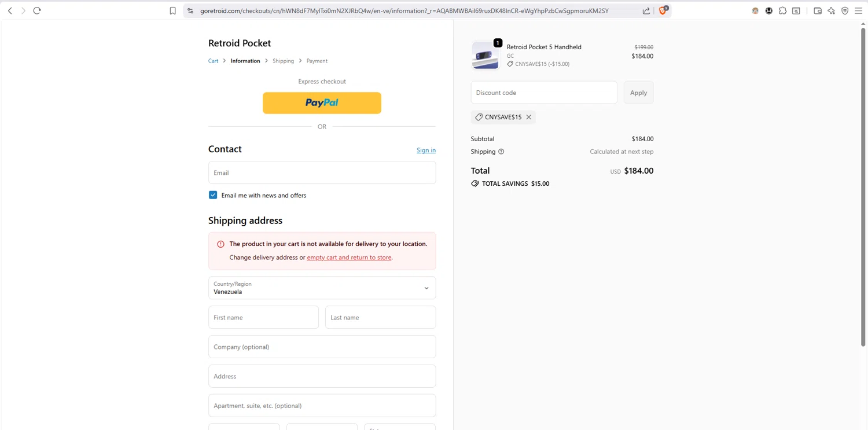Screen dimensions: 868x430
Task: Click empty cart and return to store
Action: [349, 258]
